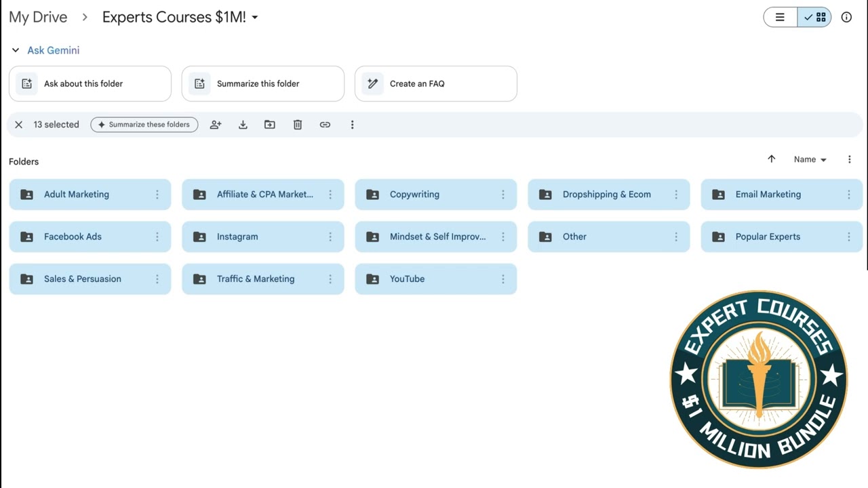Select the Adult Marketing folder

[90, 195]
